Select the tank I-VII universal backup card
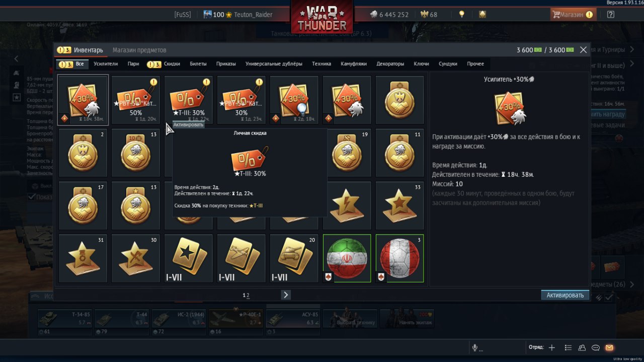The height and width of the screenshot is (362, 644). point(294,258)
